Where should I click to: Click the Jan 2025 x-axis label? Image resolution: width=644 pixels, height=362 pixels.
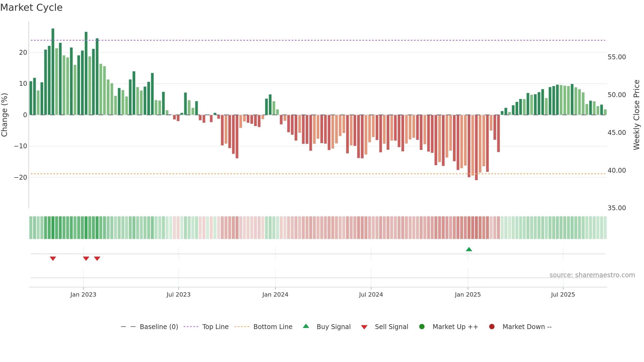[468, 295]
